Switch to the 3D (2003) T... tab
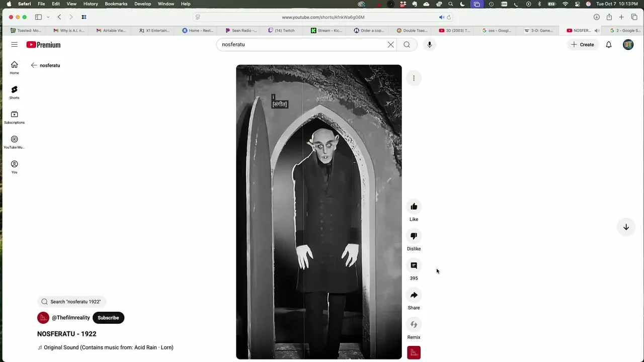This screenshot has width=644, height=362. [x=455, y=31]
